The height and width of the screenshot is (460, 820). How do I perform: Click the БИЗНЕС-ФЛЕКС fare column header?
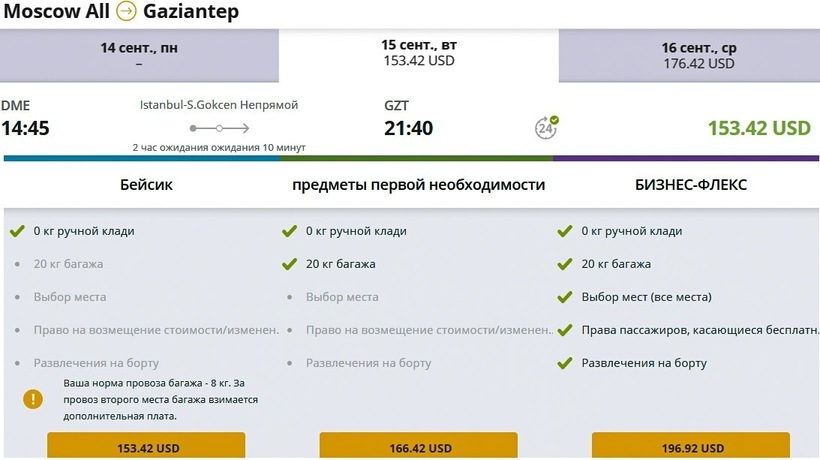(690, 185)
